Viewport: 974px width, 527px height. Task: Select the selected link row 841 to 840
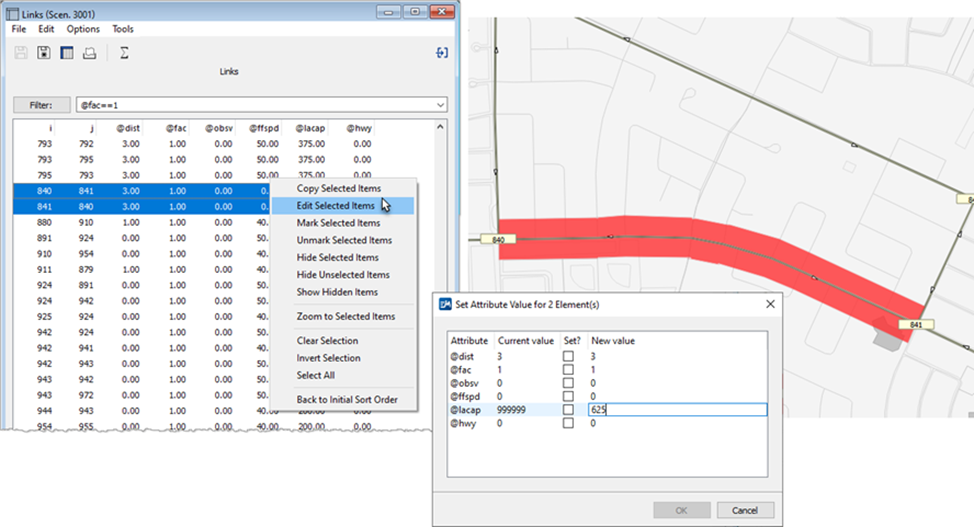click(142, 206)
